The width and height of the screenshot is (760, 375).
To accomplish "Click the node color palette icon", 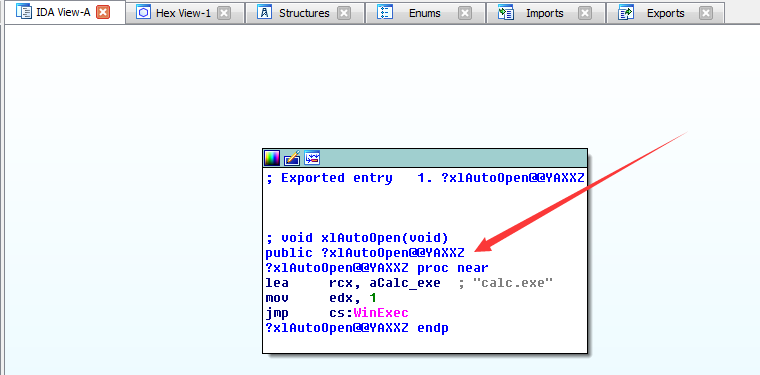I will click(x=272, y=158).
